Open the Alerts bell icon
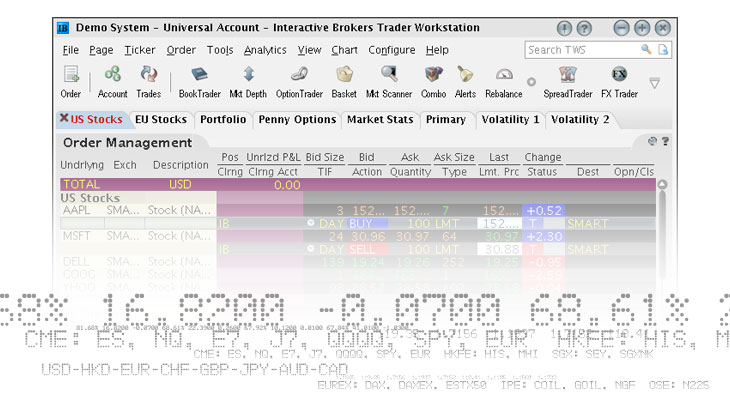This screenshot has height=398, width=730. (465, 82)
